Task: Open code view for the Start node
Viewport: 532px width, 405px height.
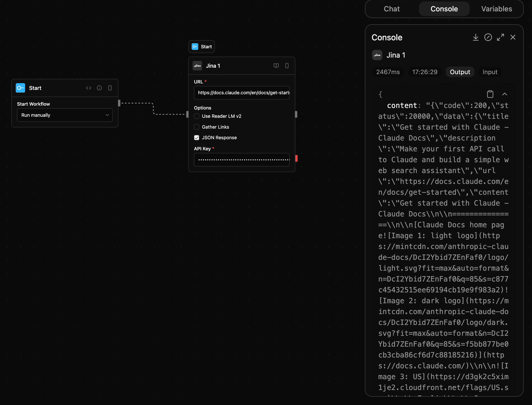Action: (88, 88)
